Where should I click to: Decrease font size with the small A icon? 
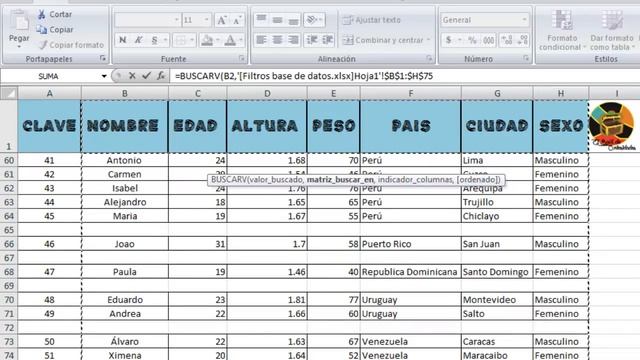[237, 20]
